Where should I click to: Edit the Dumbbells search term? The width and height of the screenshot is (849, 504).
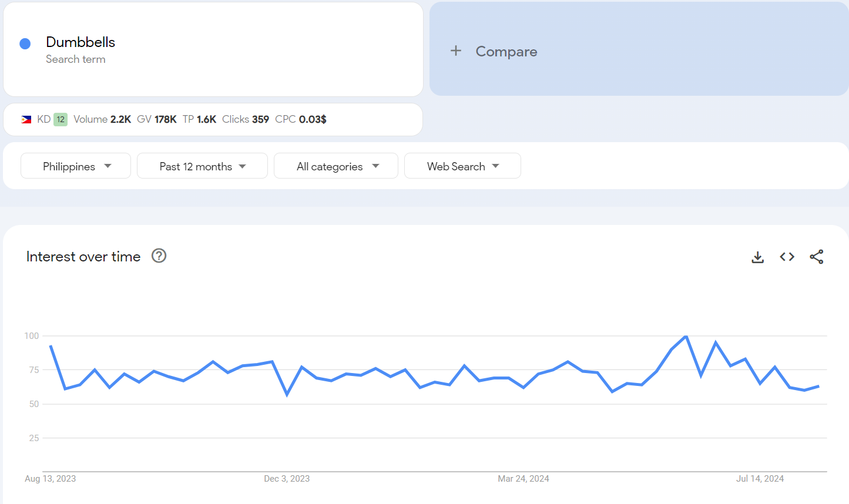[x=80, y=42]
